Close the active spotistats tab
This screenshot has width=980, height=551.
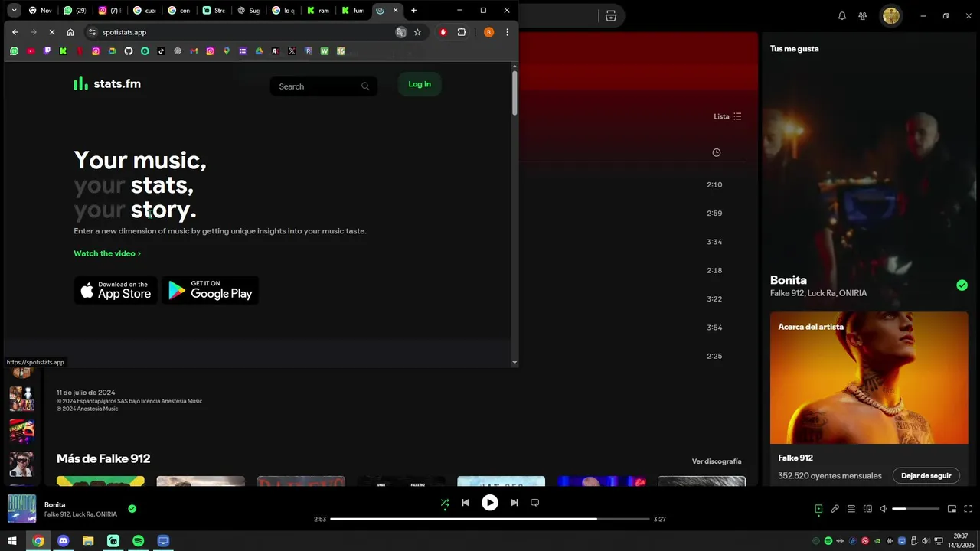click(395, 11)
